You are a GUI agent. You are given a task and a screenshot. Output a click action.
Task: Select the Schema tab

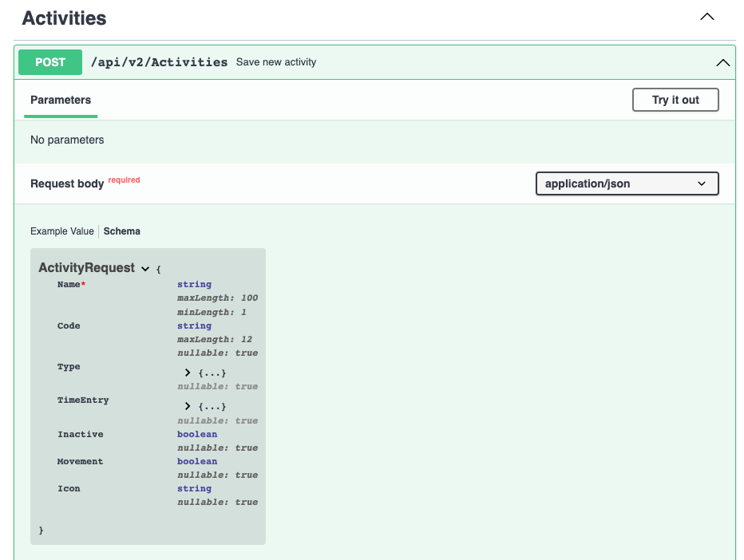pos(121,231)
